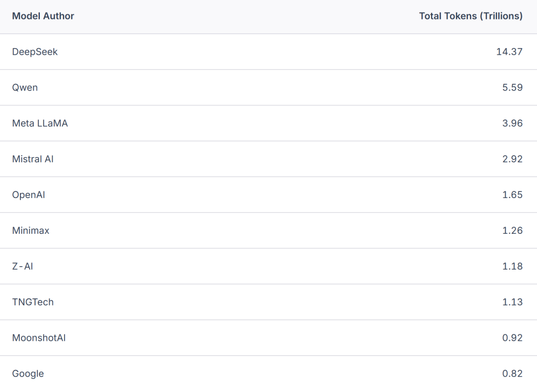This screenshot has width=537, height=392.
Task: Click the Minimax row label
Action: pos(31,231)
